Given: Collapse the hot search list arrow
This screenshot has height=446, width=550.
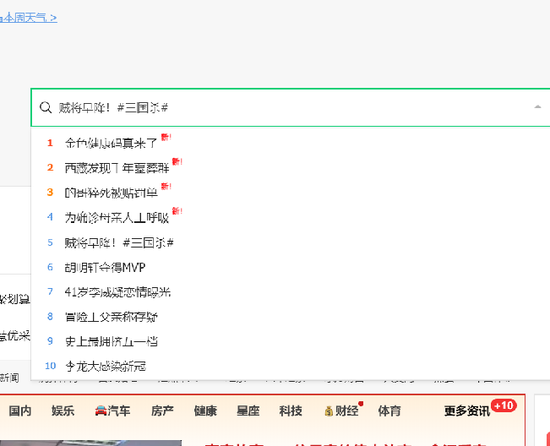Looking at the screenshot, I should pyautogui.click(x=537, y=107).
